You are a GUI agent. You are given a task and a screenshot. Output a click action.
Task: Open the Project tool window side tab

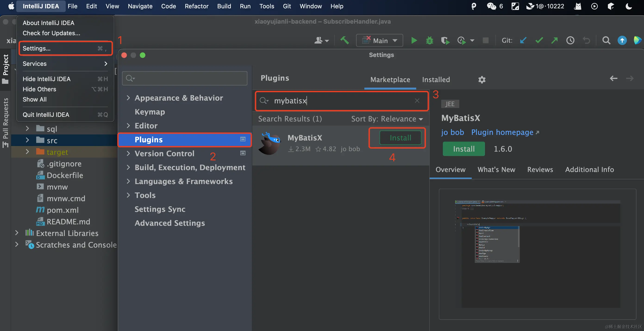pyautogui.click(x=6, y=69)
